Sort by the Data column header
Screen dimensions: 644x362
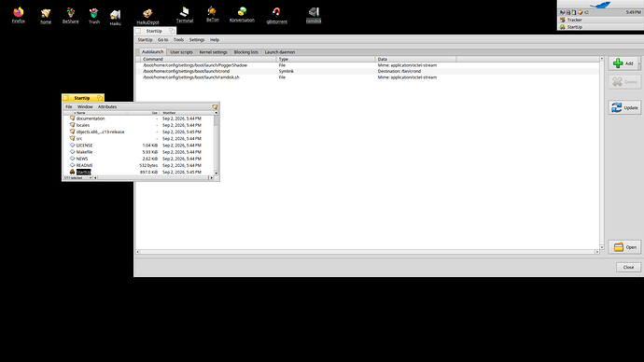tap(415, 59)
